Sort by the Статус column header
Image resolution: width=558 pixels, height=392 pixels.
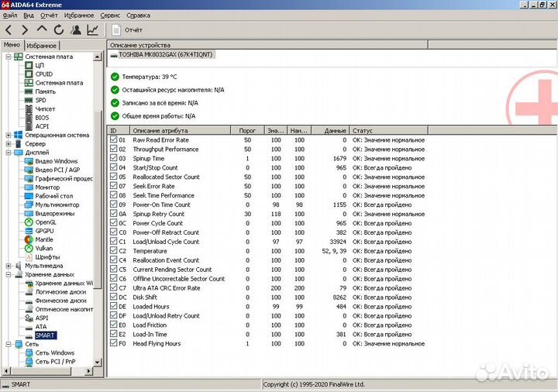[388, 131]
